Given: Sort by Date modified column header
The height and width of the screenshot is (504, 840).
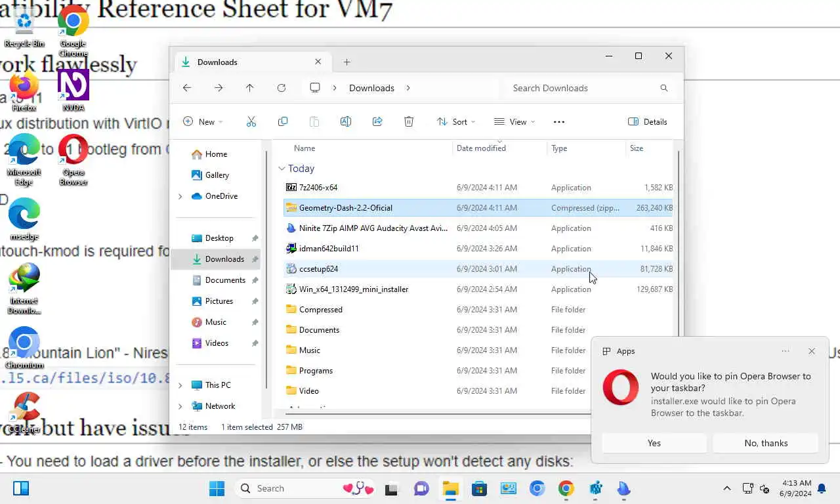Looking at the screenshot, I should pyautogui.click(x=481, y=148).
